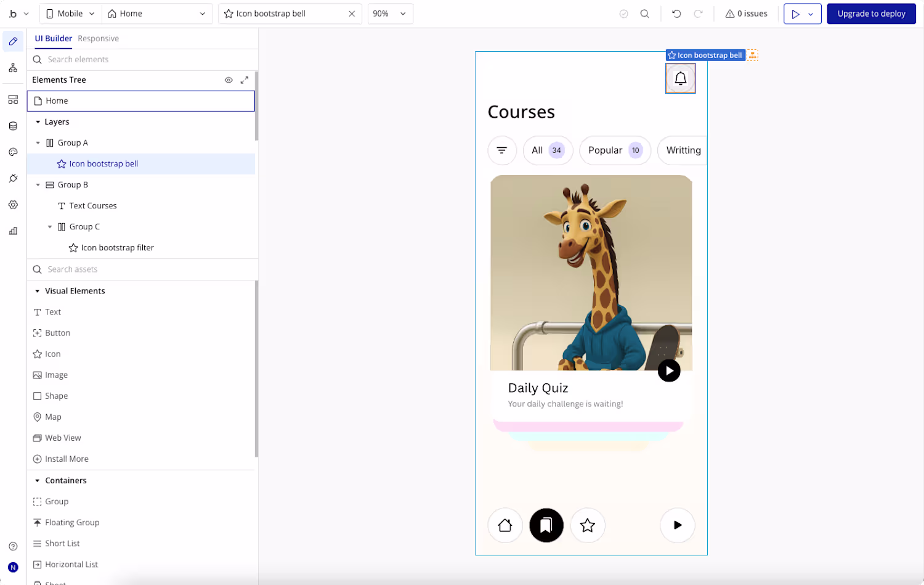Switch to the Responsive tab
Image resolution: width=924 pixels, height=585 pixels.
(x=98, y=38)
